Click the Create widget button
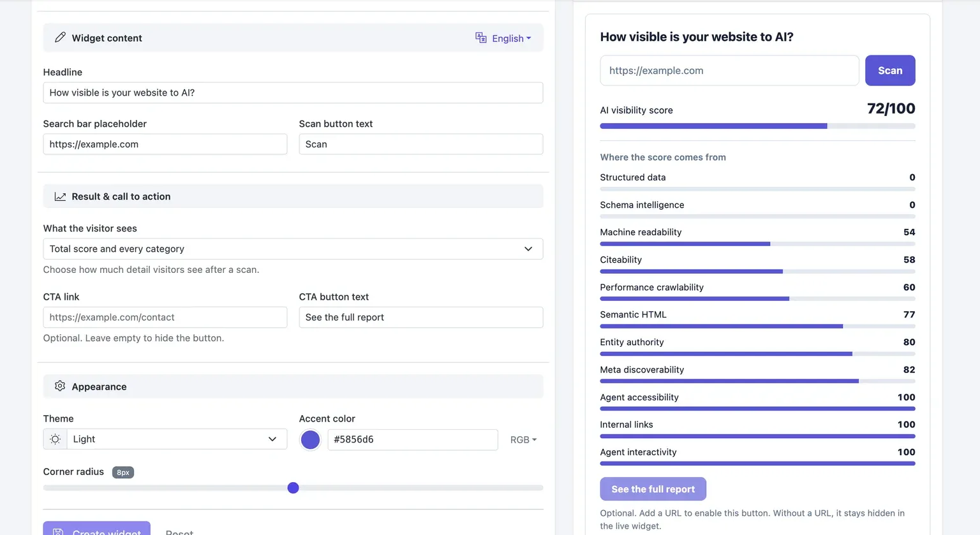 pos(96,529)
